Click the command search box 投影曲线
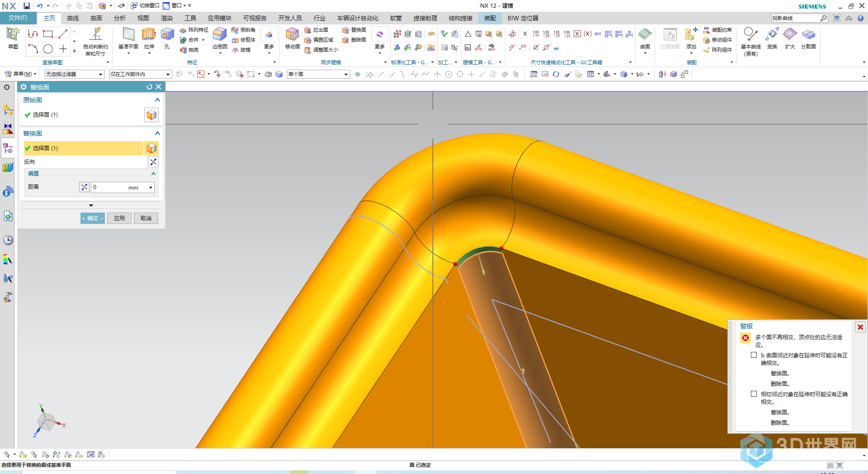 (796, 18)
